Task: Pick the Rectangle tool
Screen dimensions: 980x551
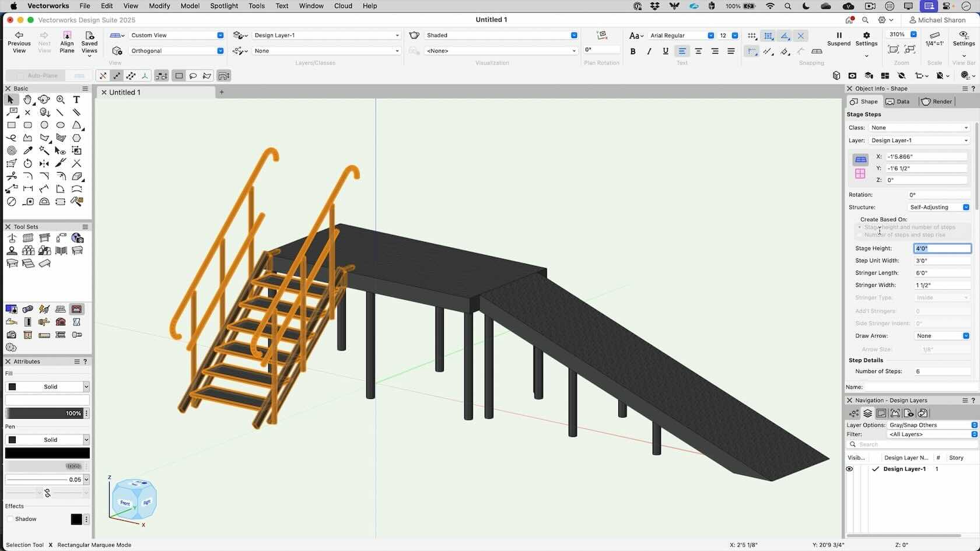Action: tap(12, 125)
